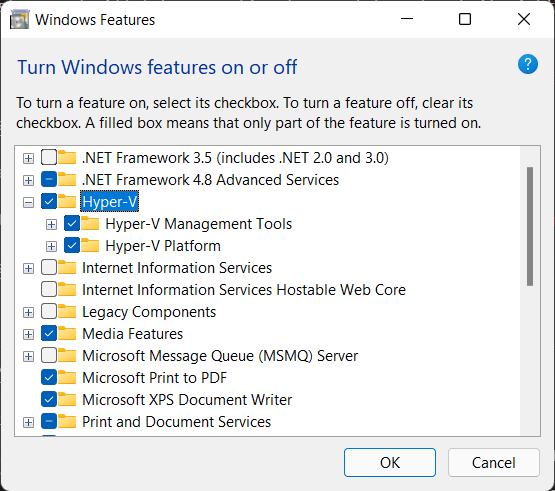Open the blue help question mark icon
Screen dimensions: 555x491
[528, 64]
